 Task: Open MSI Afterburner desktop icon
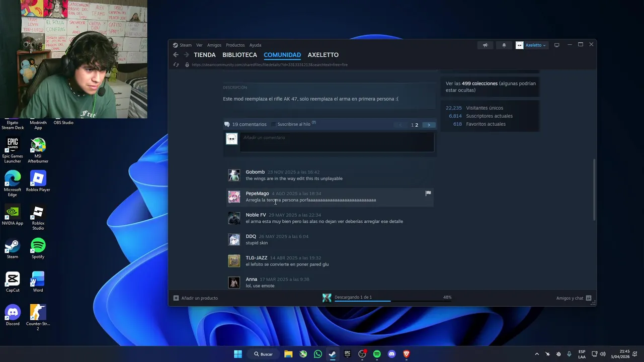[x=38, y=150]
